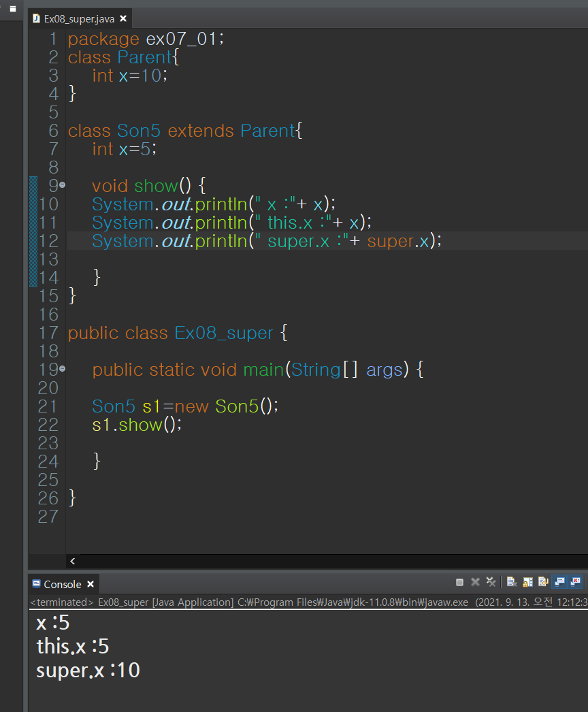
Task: Select the Console view tab
Action: (x=62, y=585)
